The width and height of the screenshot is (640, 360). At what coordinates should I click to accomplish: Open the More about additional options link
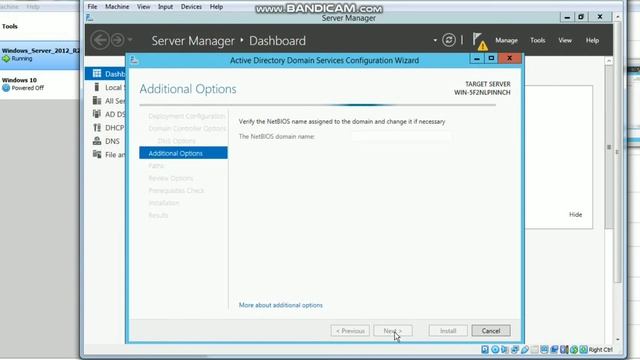click(281, 305)
